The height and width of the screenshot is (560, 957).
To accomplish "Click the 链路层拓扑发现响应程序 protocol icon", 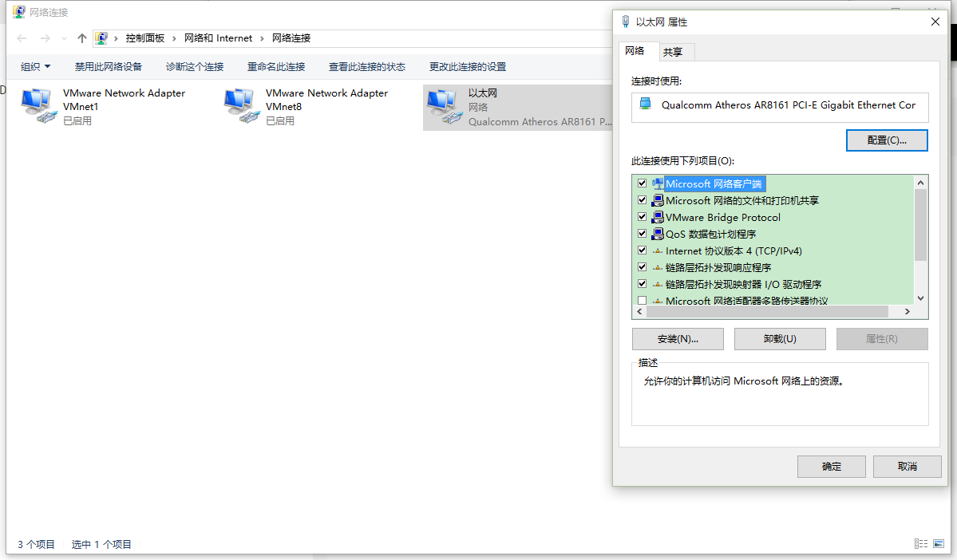I will pyautogui.click(x=658, y=267).
